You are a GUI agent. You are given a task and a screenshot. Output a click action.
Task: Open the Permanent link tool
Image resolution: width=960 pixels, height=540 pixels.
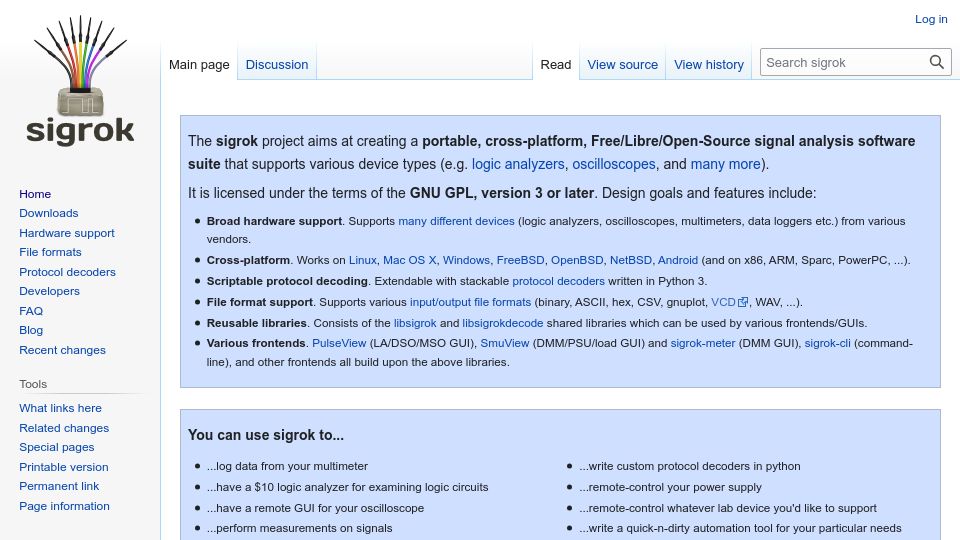pos(59,486)
